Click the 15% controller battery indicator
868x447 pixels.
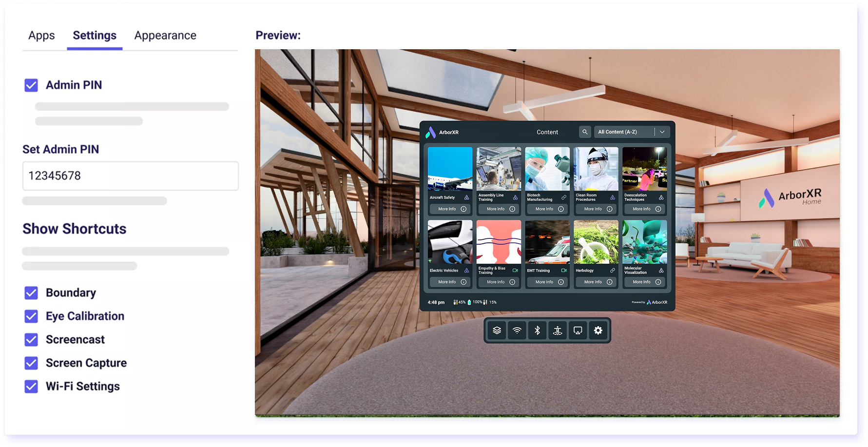(x=490, y=302)
